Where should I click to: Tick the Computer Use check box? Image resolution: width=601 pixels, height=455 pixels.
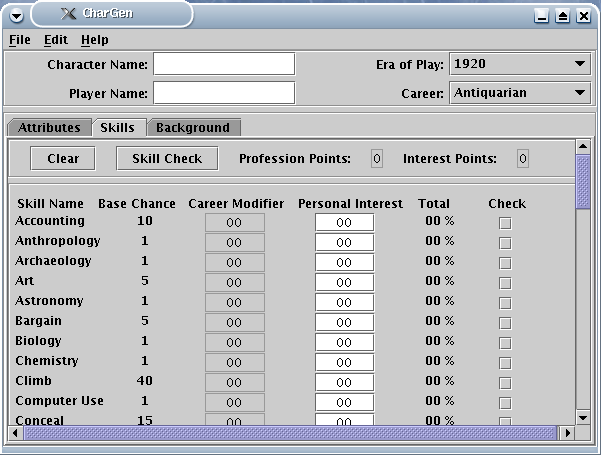505,403
